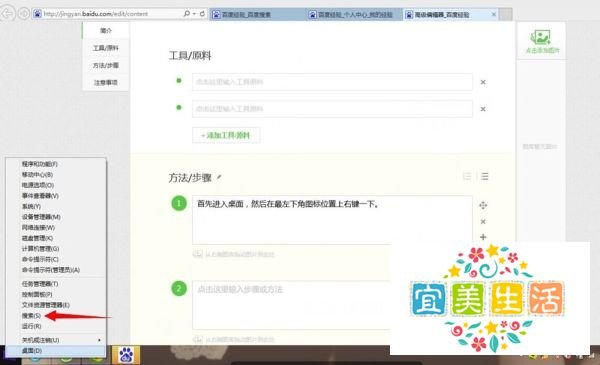Click the second 工具/原料 input field
Viewport: 600px width, 365px height.
point(332,109)
